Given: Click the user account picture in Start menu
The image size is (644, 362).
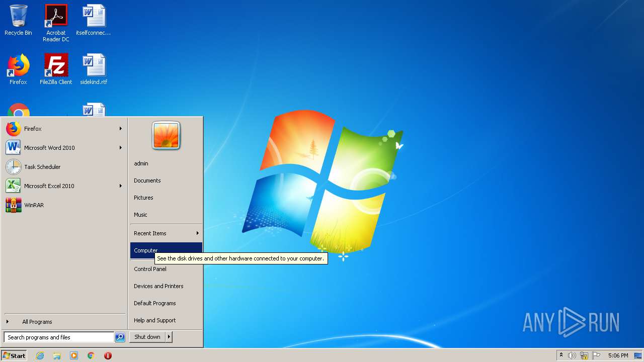Looking at the screenshot, I should pyautogui.click(x=166, y=136).
